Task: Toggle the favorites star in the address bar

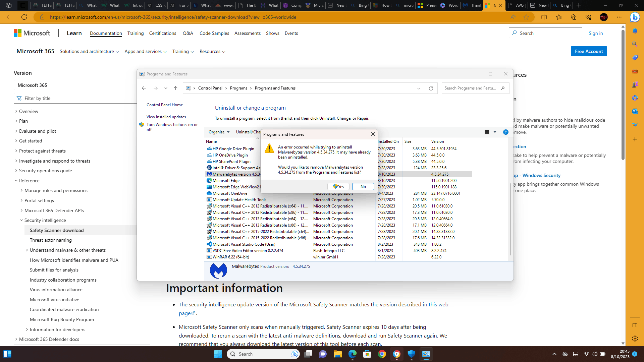Action: (x=527, y=17)
